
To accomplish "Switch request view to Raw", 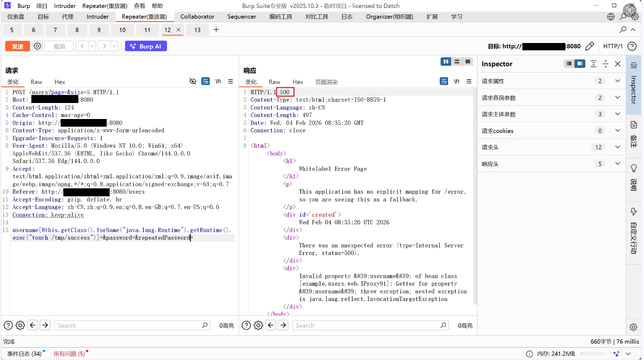I will click(x=36, y=82).
